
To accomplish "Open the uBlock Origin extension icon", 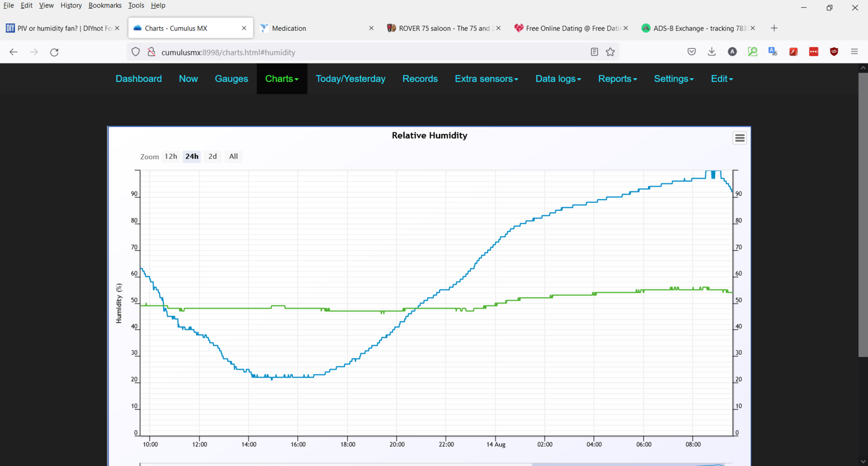I will tap(834, 52).
